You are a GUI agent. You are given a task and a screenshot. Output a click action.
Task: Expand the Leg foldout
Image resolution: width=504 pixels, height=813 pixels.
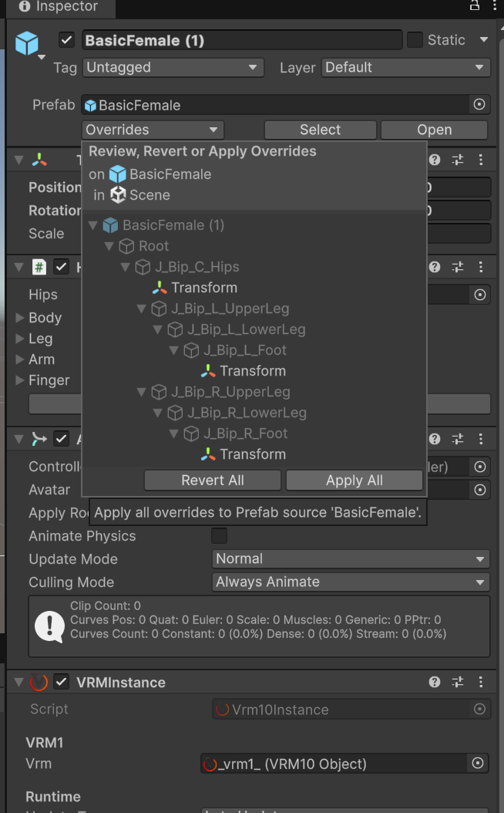coord(20,339)
